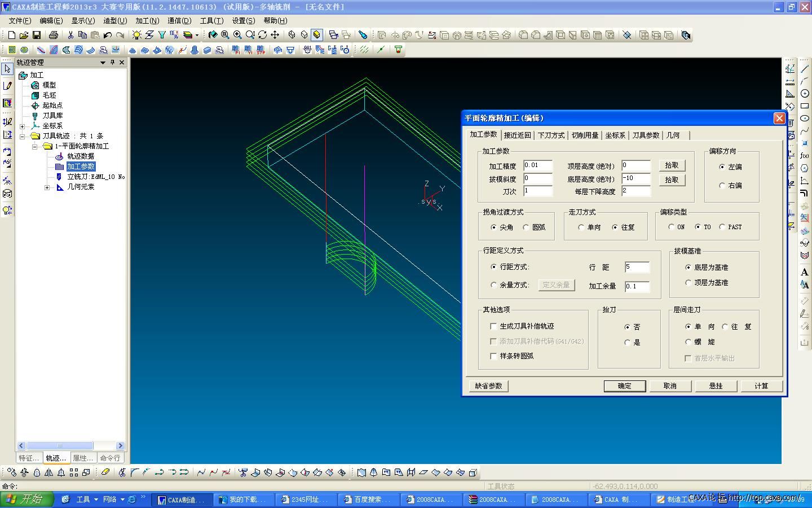Image resolution: width=812 pixels, height=508 pixels.
Task: Click the selection arrow tool
Action: (x=7, y=69)
